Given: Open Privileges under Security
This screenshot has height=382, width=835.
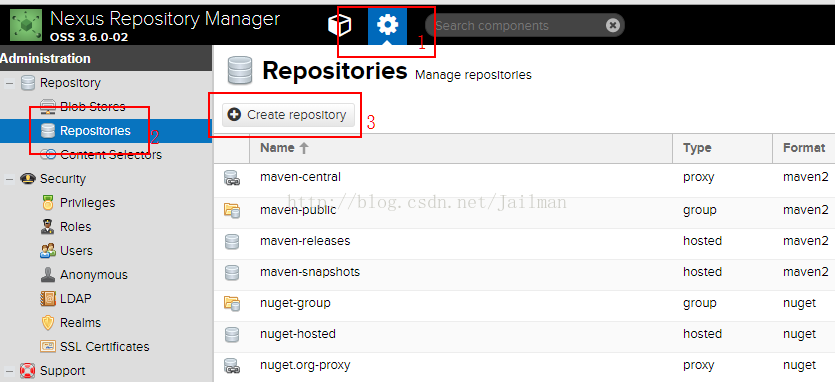Looking at the screenshot, I should pyautogui.click(x=87, y=203).
